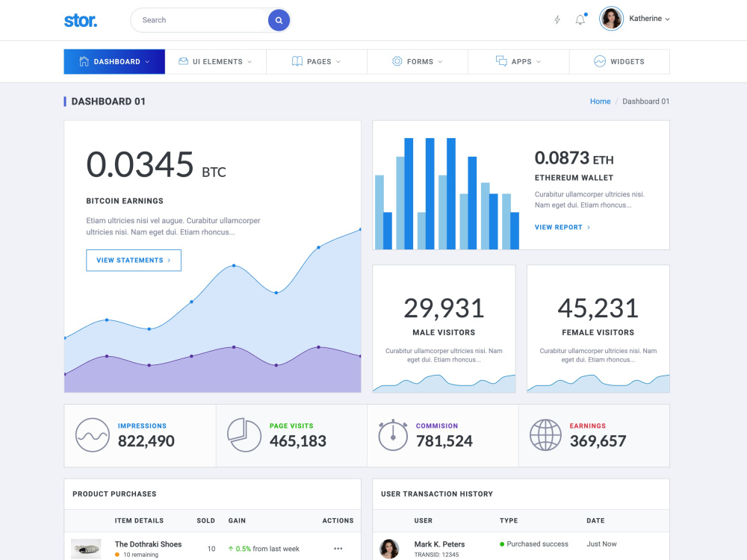Open the FORMS menu
This screenshot has width=747, height=560.
click(x=418, y=61)
